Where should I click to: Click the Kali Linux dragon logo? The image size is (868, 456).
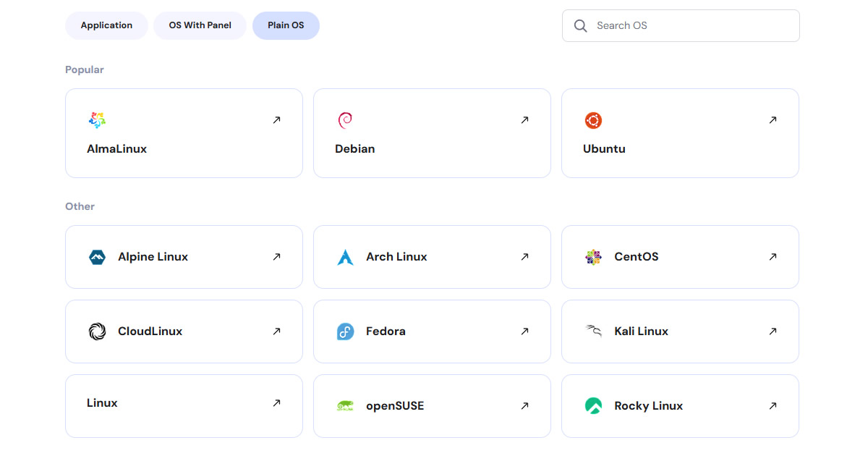(593, 332)
